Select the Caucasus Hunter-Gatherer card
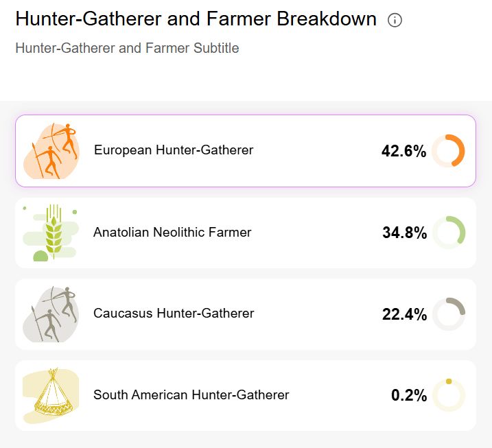The height and width of the screenshot is (448, 492). (246, 314)
